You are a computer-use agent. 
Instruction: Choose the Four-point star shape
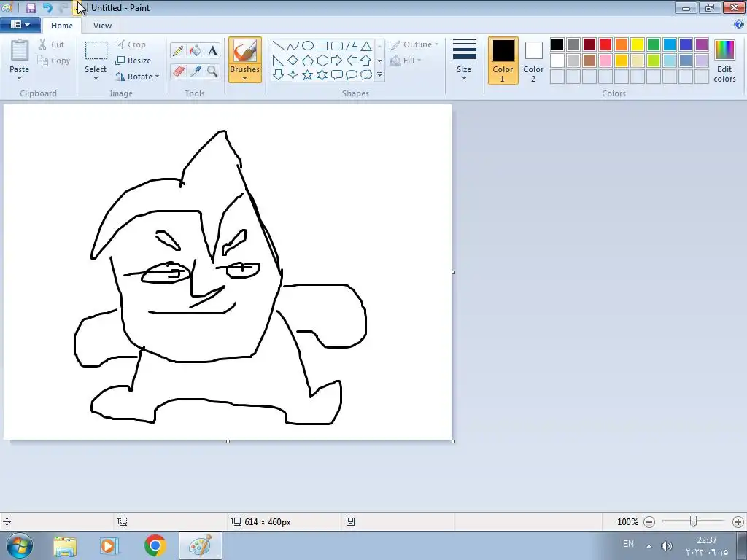tap(293, 75)
